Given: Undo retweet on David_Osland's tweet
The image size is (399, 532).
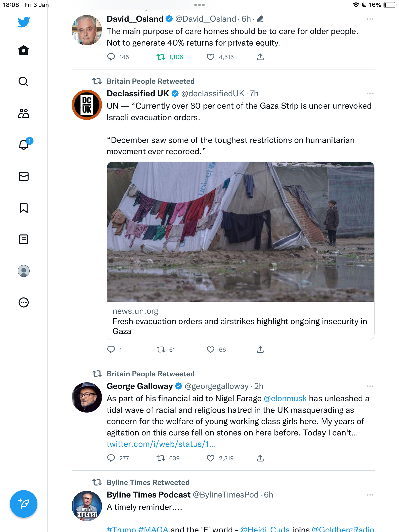Looking at the screenshot, I should click(161, 57).
